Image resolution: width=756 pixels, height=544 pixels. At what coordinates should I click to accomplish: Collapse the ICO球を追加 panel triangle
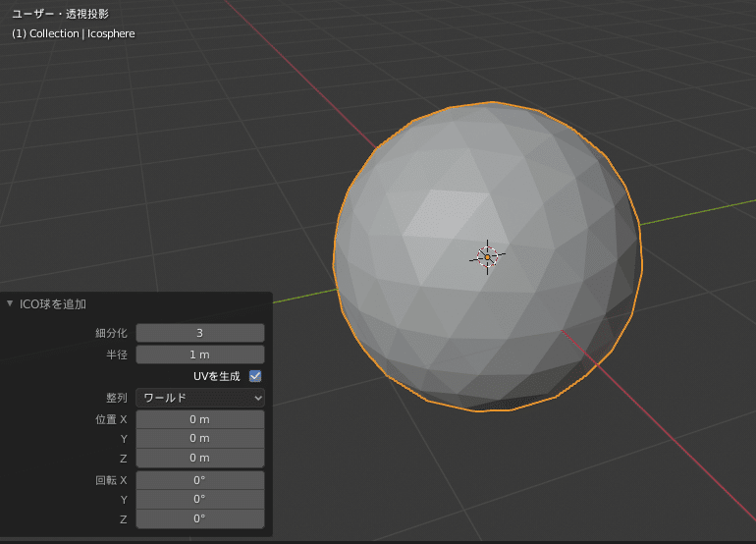(x=10, y=304)
